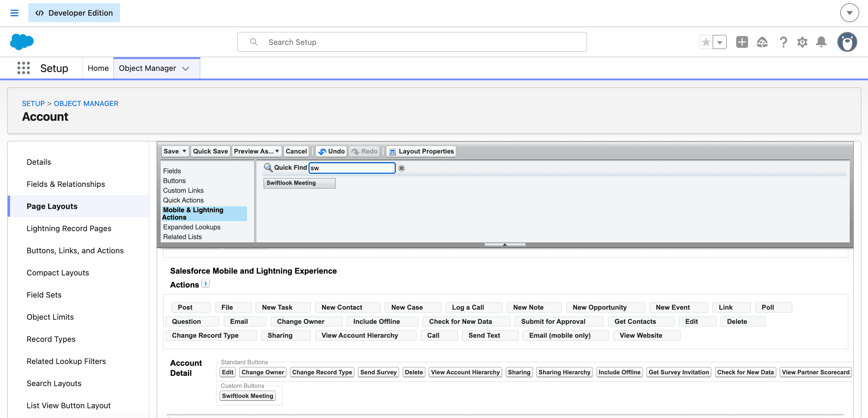Open the Help question mark
Image resolution: width=868 pixels, height=418 pixels.
point(783,42)
